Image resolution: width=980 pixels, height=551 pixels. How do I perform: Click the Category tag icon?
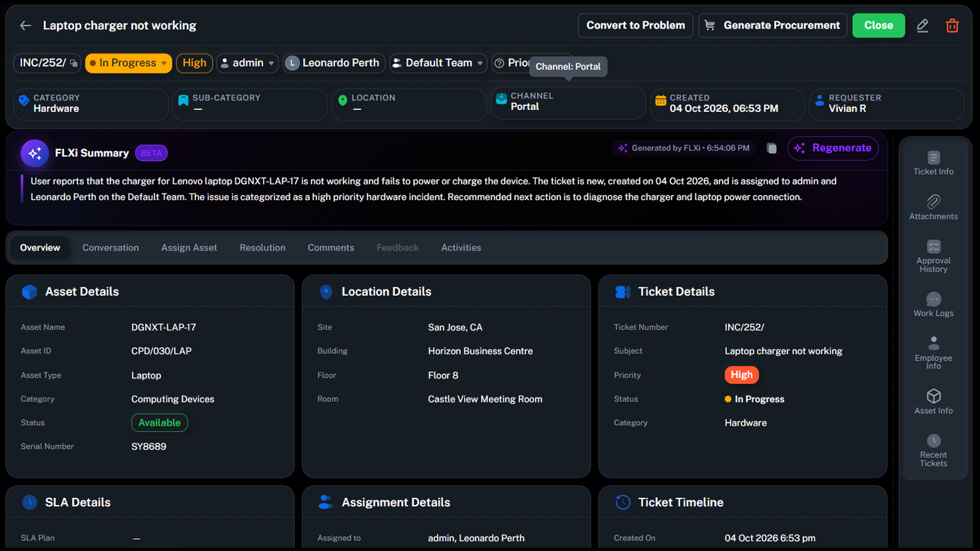[24, 101]
